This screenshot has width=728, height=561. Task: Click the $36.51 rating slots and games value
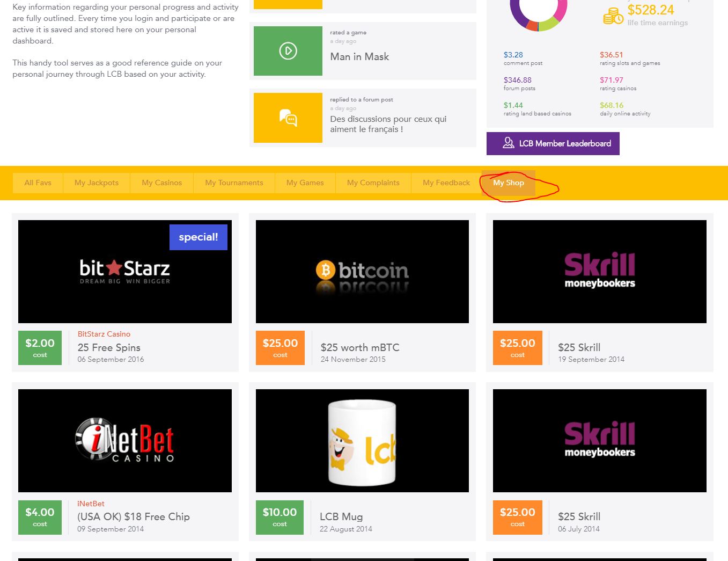(x=612, y=55)
